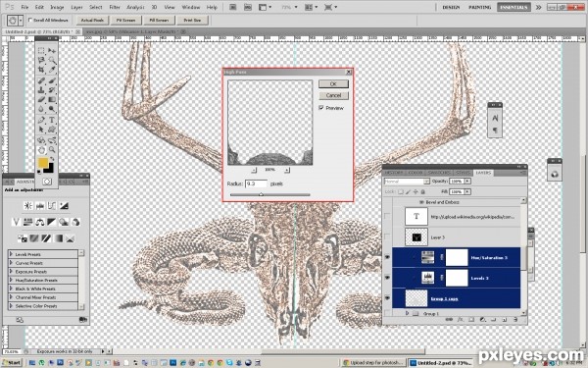Select the Crop tool
Screen dimensions: 588x368
(41, 70)
